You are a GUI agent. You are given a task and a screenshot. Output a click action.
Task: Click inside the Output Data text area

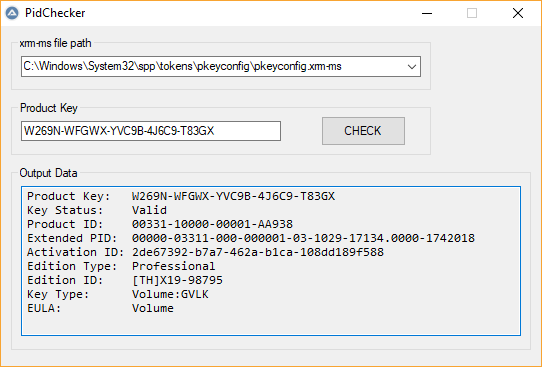[271, 261]
